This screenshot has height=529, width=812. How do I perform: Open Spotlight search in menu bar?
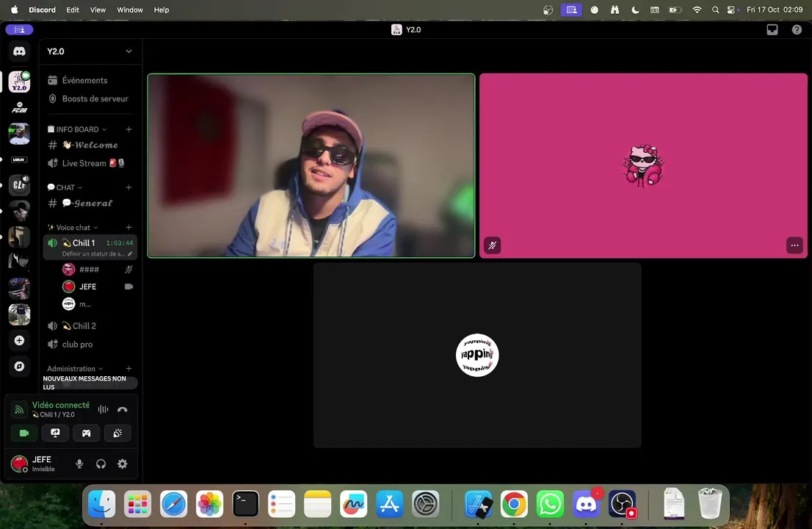(x=715, y=10)
